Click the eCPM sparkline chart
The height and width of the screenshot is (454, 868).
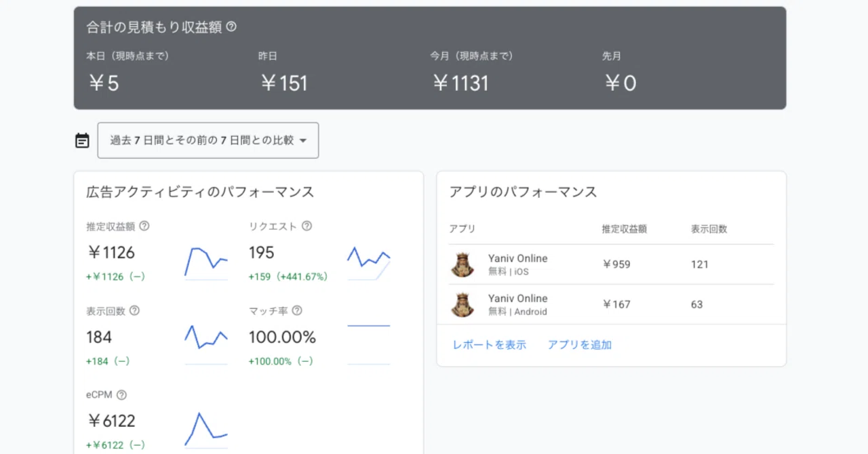206,430
